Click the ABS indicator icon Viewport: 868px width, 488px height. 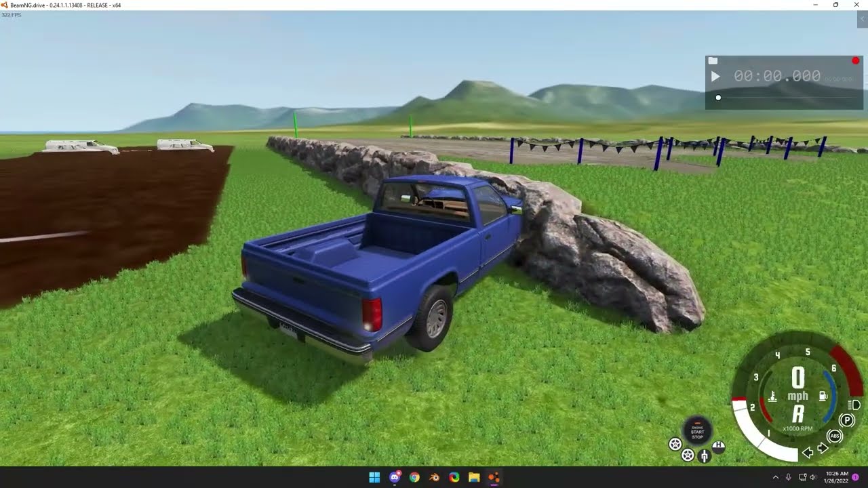click(x=835, y=436)
